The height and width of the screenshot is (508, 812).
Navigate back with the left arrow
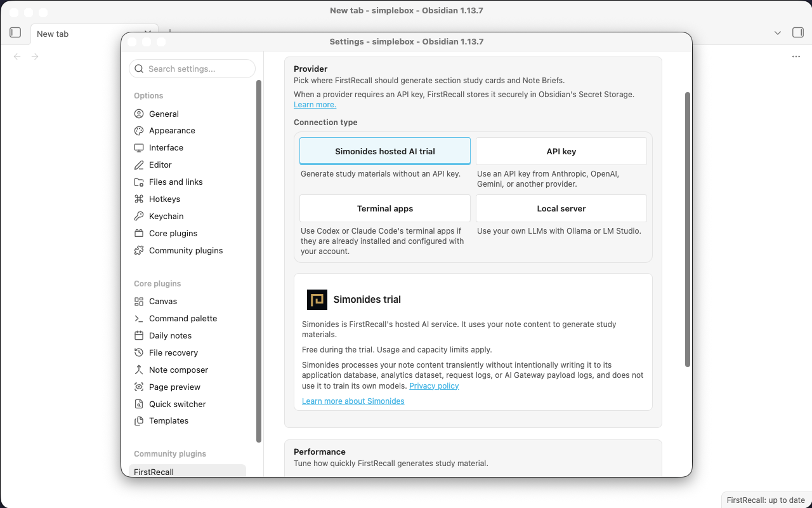pos(17,57)
